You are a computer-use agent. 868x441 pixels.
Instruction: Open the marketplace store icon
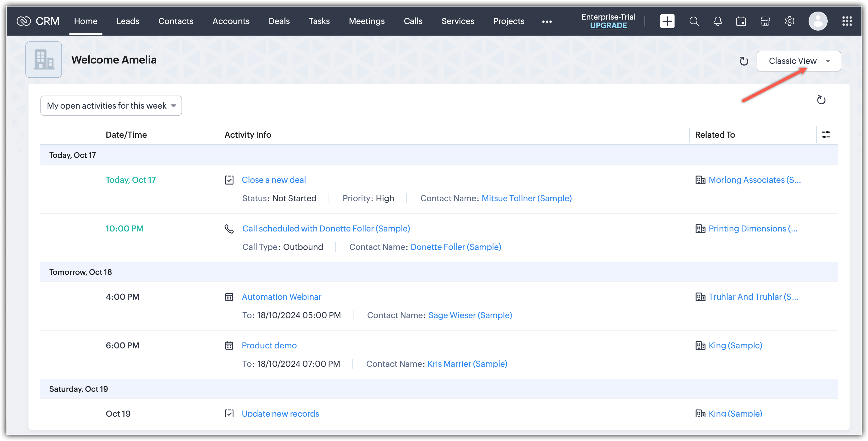pyautogui.click(x=765, y=21)
